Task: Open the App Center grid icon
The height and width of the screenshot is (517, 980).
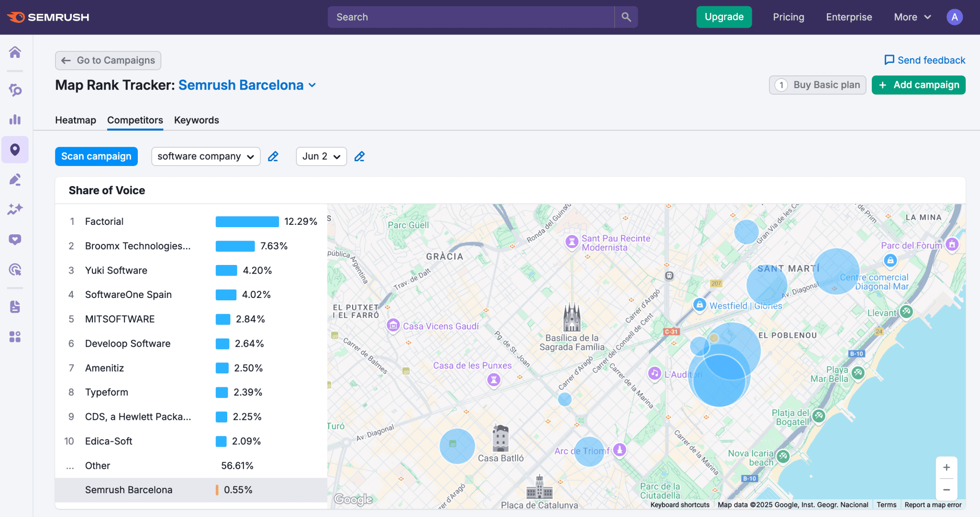Action: click(15, 337)
